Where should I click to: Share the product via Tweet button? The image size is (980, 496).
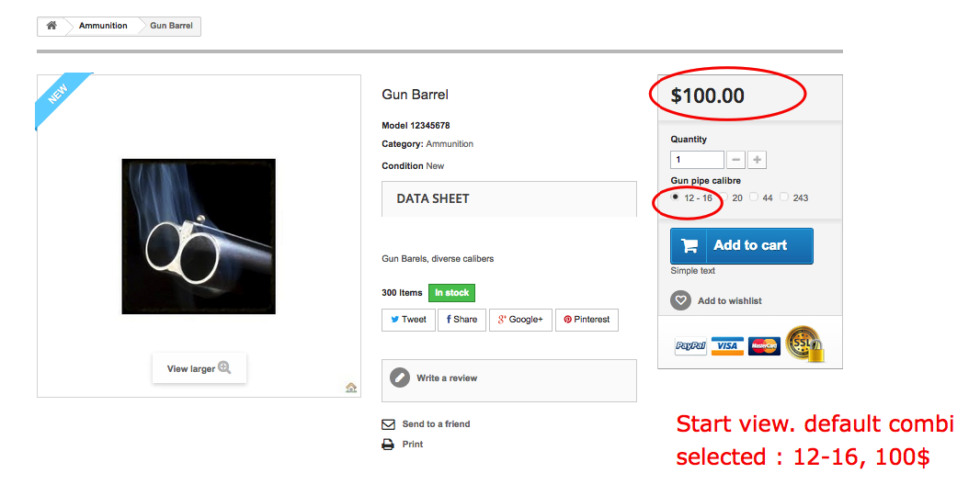(408, 320)
